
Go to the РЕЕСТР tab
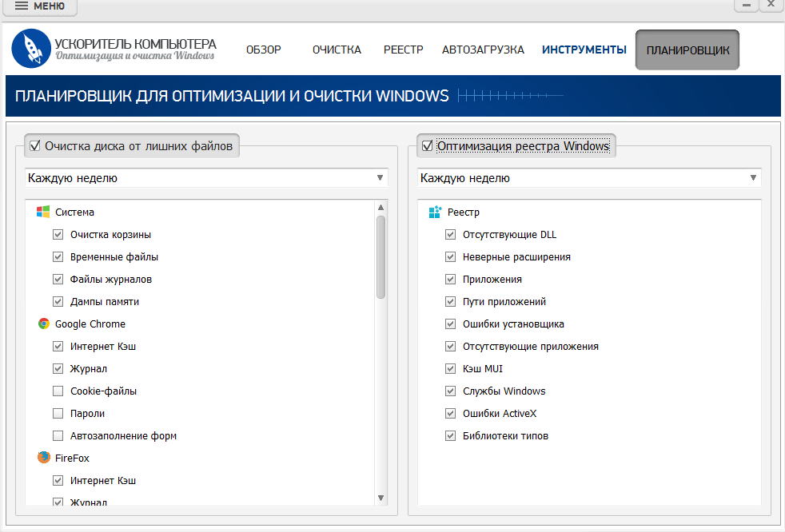pyautogui.click(x=404, y=50)
